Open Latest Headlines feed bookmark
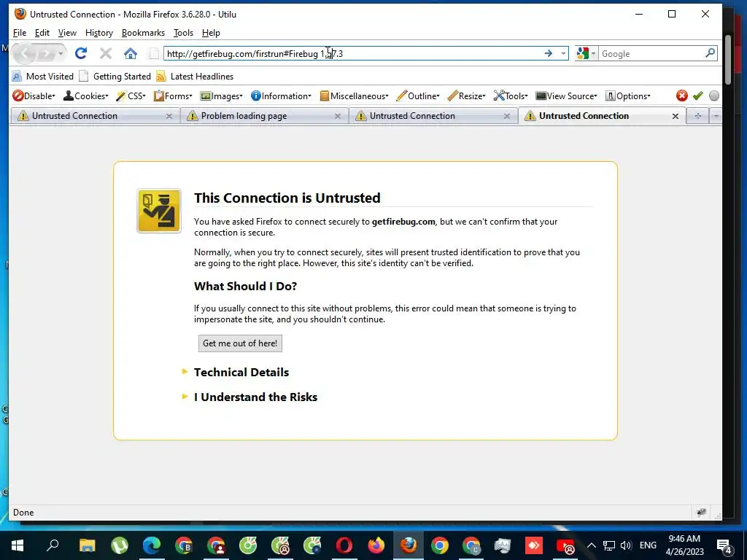The height and width of the screenshot is (560, 747). 195,76
